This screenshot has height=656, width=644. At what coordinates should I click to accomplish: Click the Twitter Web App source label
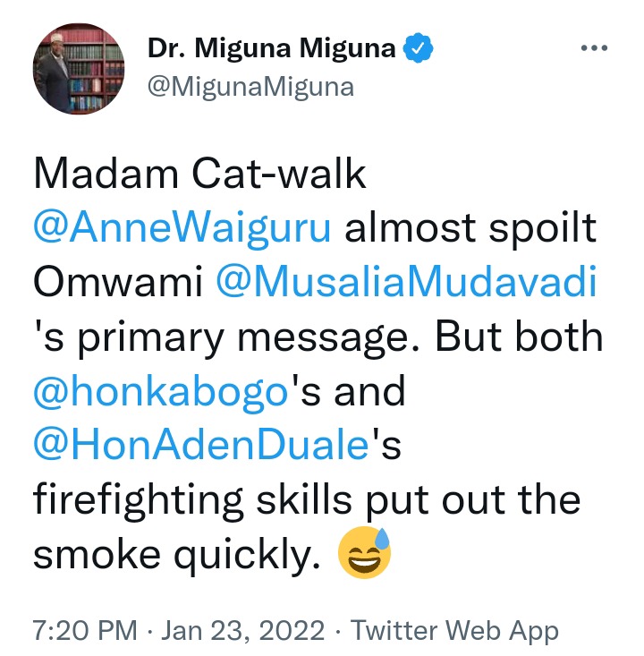tap(454, 631)
